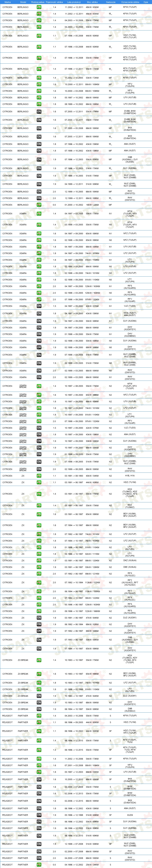Click the '16kW / 22KM' power cell
The width and height of the screenshot is (152, 868).
(x=92, y=205)
